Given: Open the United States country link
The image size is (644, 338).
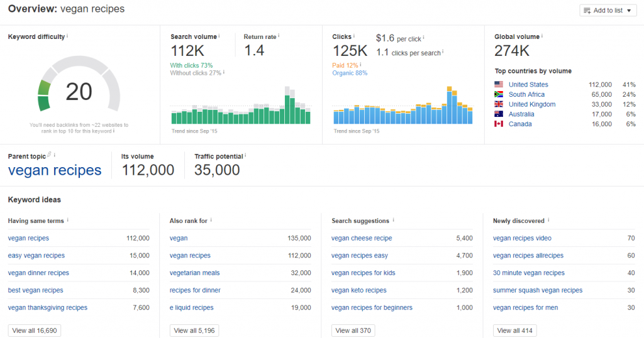Looking at the screenshot, I should tap(528, 84).
